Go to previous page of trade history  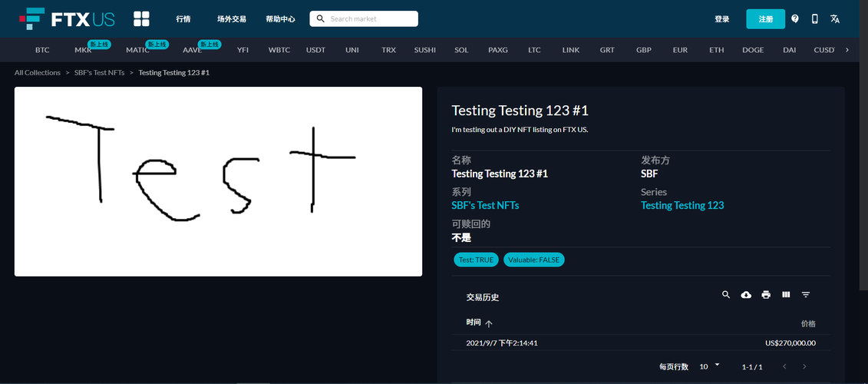tap(784, 367)
